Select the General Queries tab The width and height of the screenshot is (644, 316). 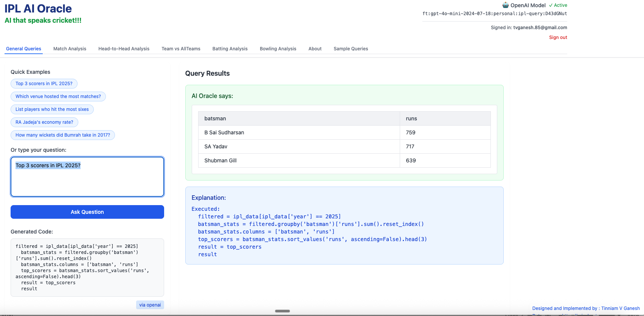click(x=23, y=49)
